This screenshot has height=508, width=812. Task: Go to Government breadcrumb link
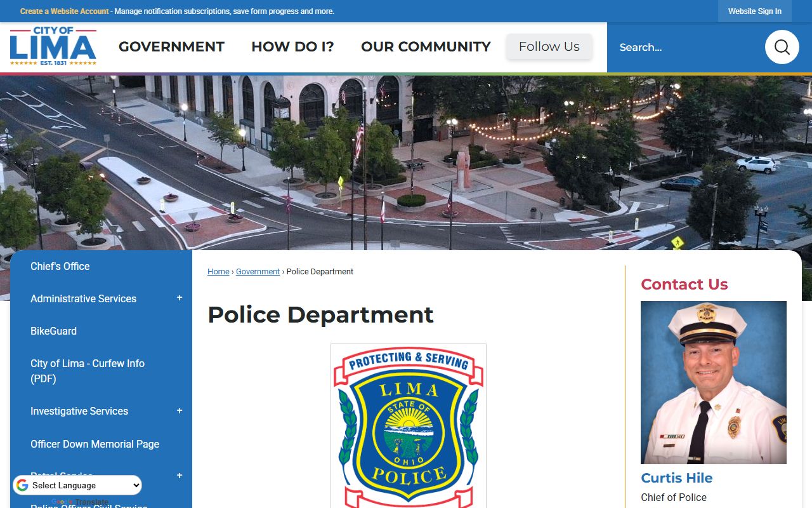[x=258, y=272]
